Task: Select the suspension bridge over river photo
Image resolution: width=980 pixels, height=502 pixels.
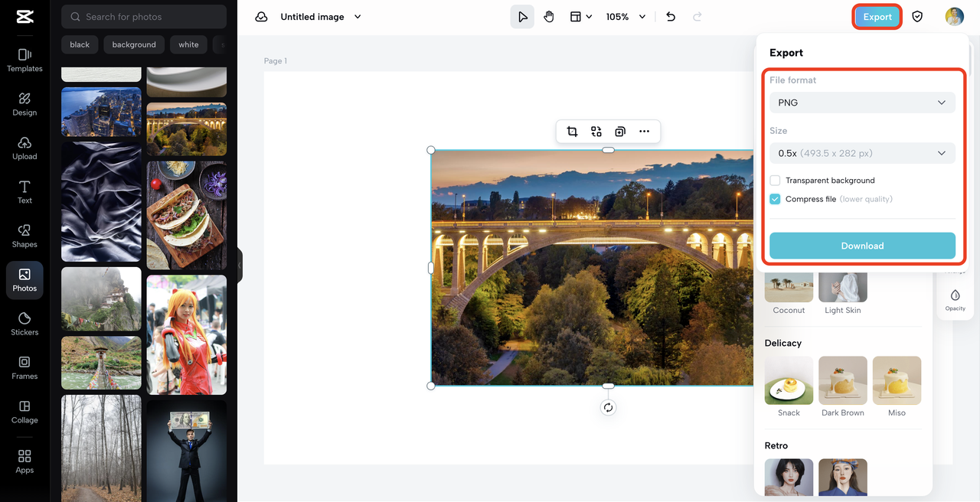Action: [101, 363]
